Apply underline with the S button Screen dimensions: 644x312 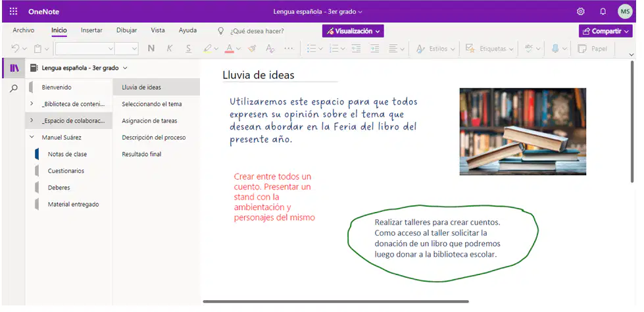(x=189, y=49)
